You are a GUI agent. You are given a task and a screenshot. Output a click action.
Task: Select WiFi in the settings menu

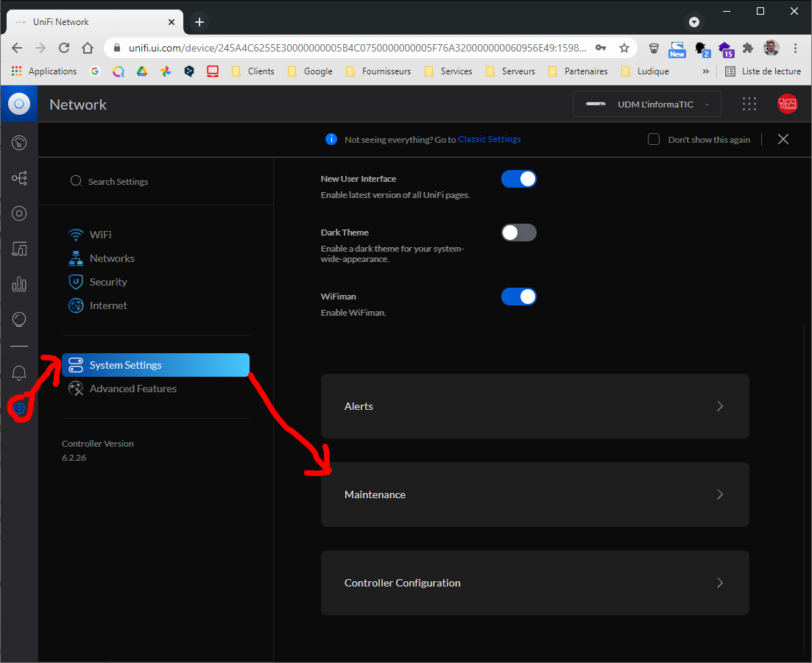point(100,235)
